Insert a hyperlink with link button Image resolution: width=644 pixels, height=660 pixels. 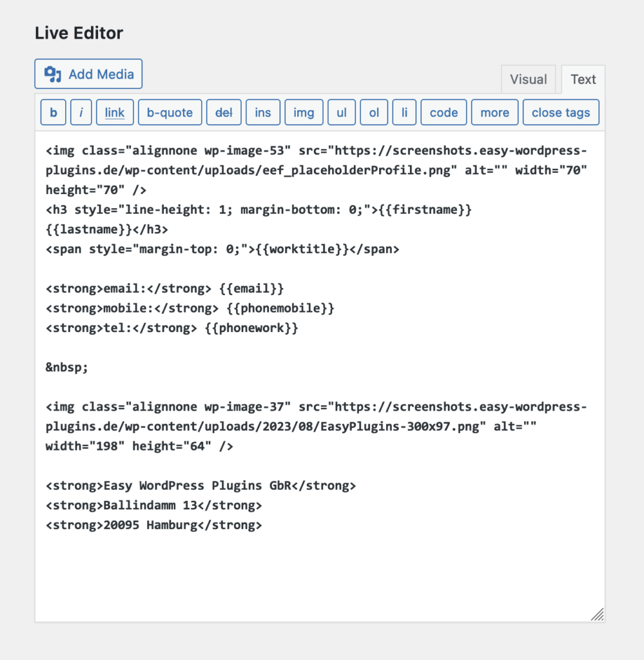(x=115, y=112)
